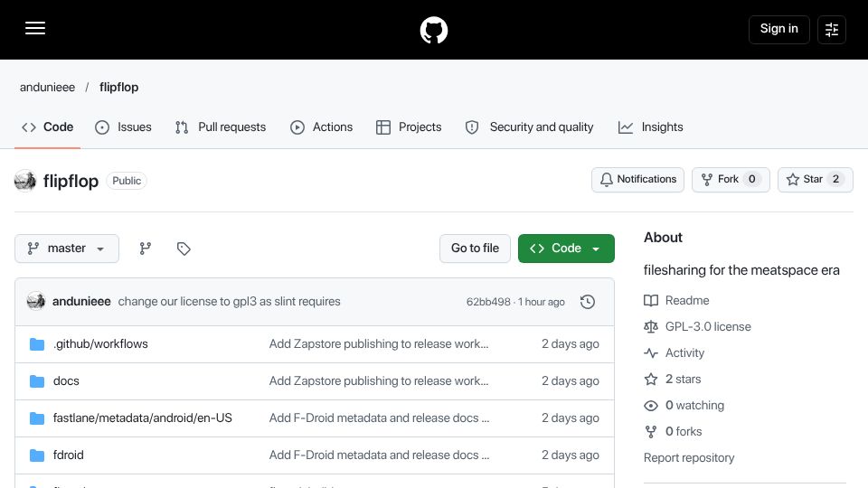Viewport: 868px width, 488px height.
Task: Click the fork count badge showing 0
Action: click(x=751, y=179)
